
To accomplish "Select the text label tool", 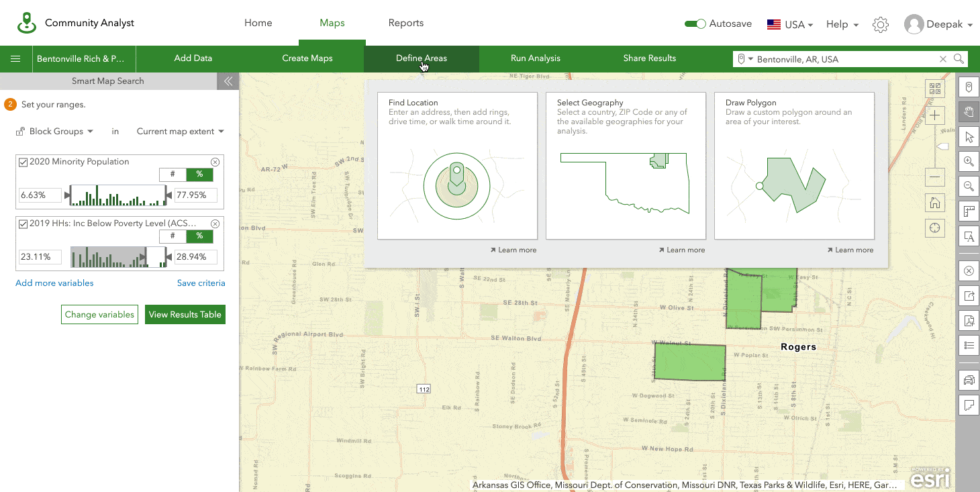I will point(969,236).
